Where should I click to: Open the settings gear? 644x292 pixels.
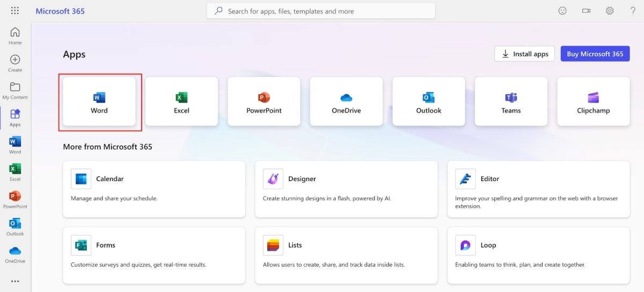click(610, 11)
